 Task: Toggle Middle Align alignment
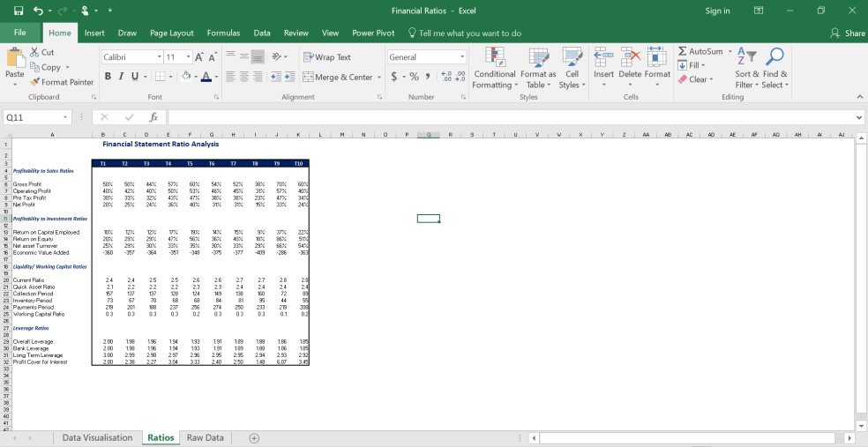244,56
